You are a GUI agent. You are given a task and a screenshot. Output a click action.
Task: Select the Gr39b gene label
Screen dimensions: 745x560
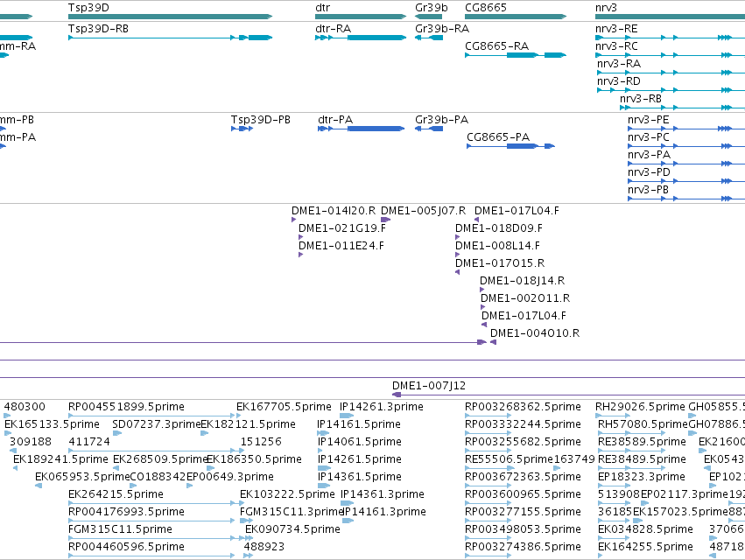click(x=432, y=8)
